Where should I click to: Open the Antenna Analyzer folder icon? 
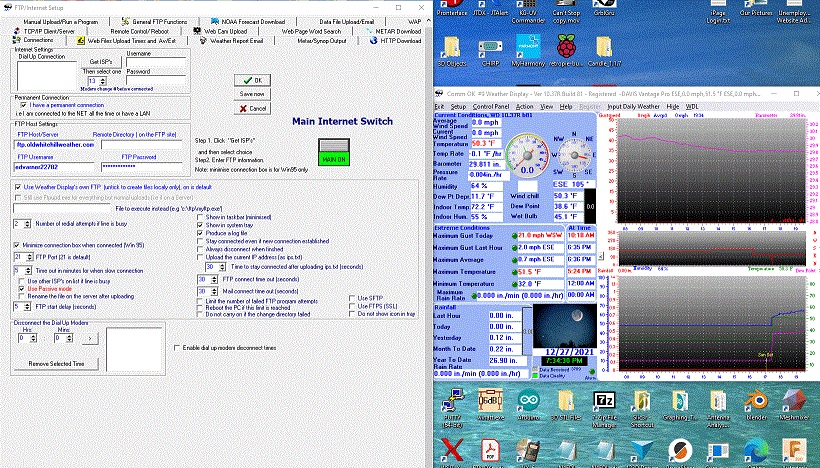[x=718, y=407]
